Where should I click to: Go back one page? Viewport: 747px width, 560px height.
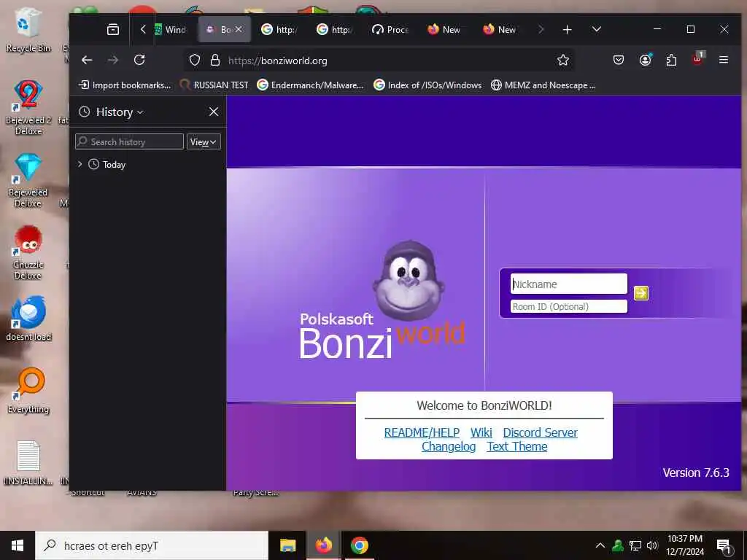[87, 60]
